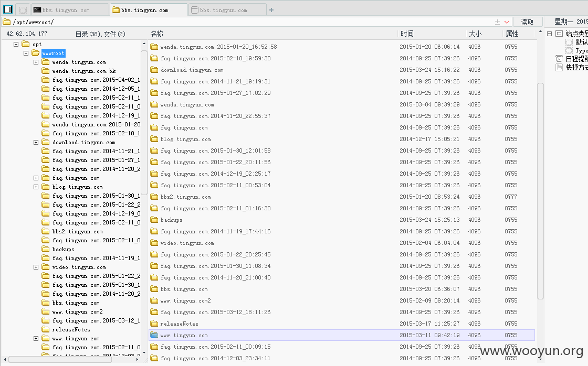The width and height of the screenshot is (588, 366).
Task: Click the file list vertical scrollbar
Action: pos(540,191)
